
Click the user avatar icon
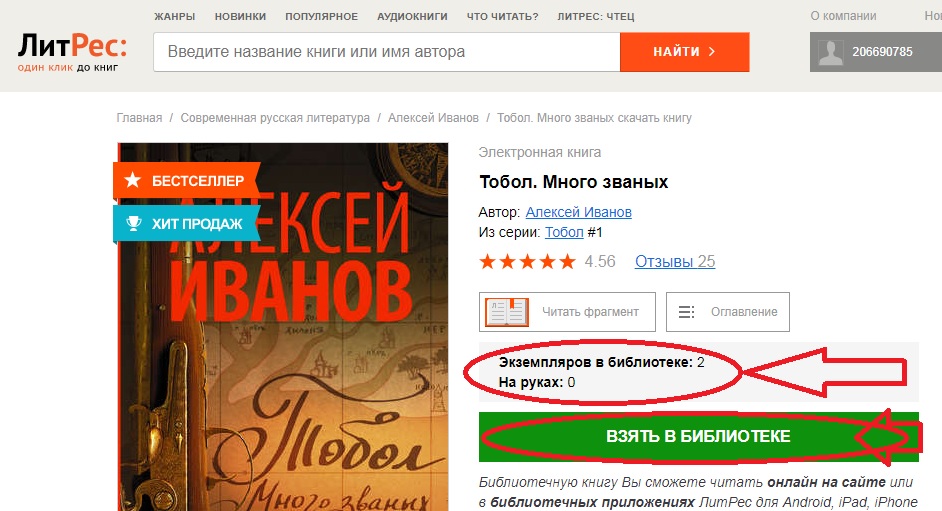[x=830, y=52]
